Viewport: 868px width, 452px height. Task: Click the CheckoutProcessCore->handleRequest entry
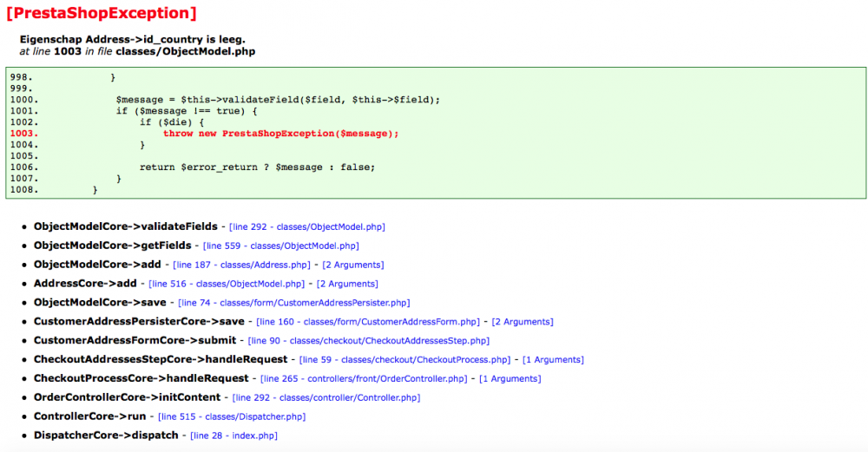click(x=141, y=378)
